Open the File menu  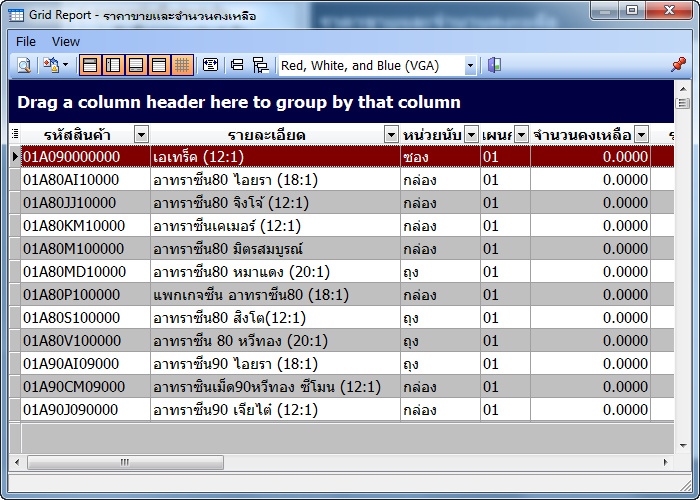coord(26,41)
